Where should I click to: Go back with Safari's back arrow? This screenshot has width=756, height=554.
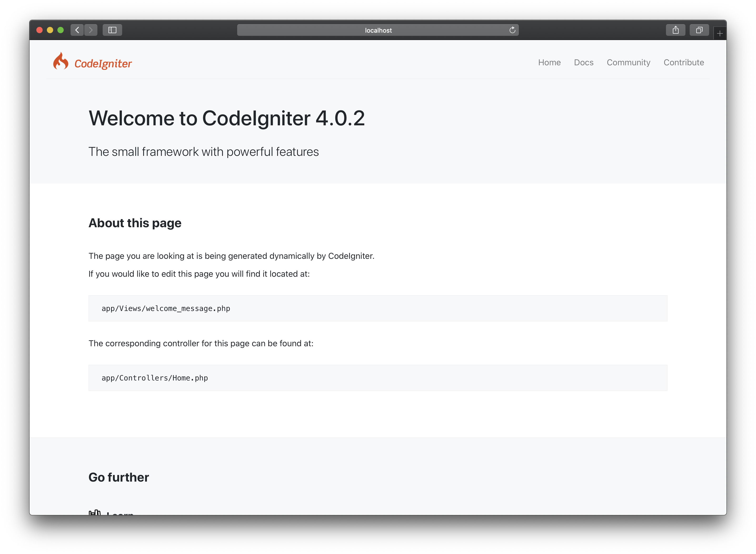pyautogui.click(x=77, y=30)
